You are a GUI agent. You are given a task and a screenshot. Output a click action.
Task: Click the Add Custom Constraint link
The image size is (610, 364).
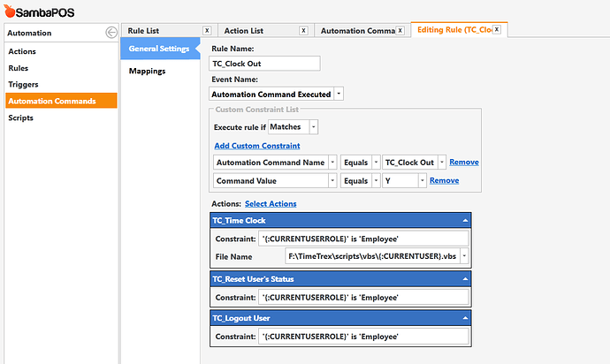coord(257,146)
